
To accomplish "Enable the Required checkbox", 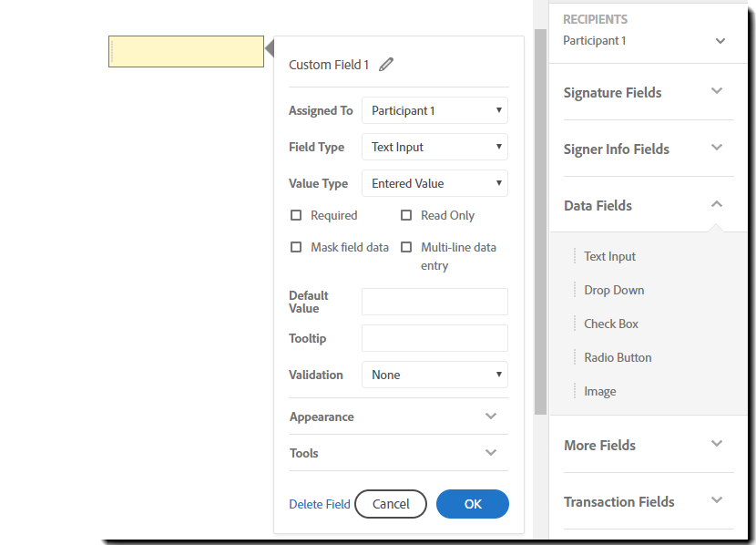I will click(x=296, y=215).
